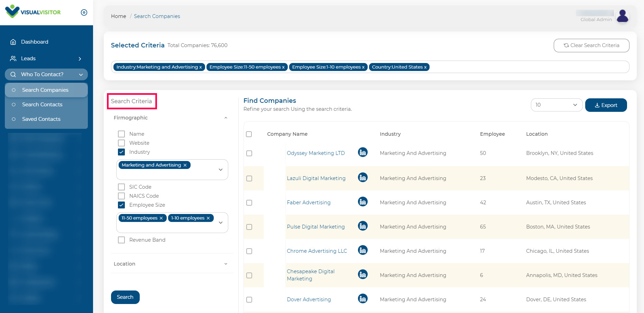This screenshot has width=644, height=313.
Task: Click the Search Companies breadcrumb link
Action: pos(157,16)
